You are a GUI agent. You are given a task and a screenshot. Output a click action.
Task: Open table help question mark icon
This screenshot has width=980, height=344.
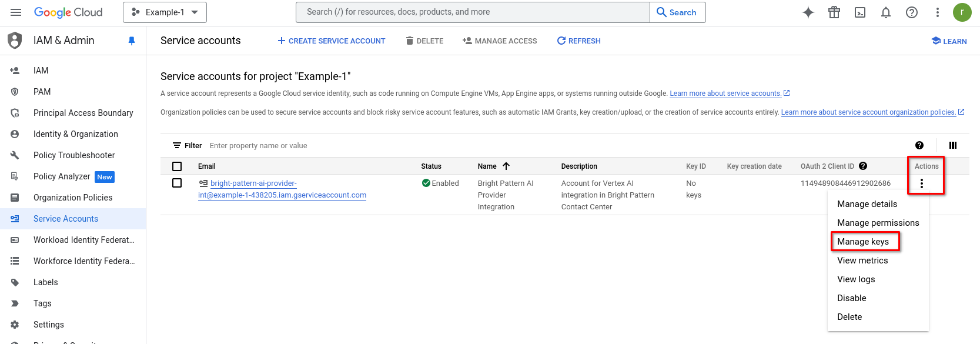919,145
